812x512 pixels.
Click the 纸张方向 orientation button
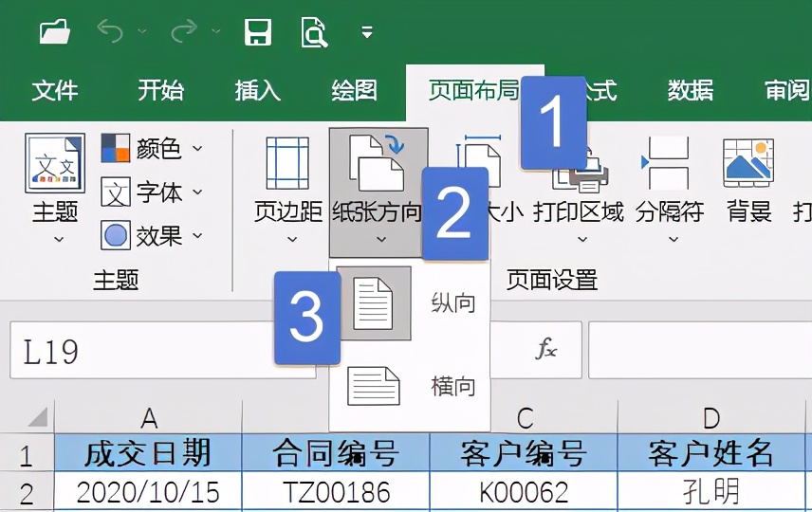pos(378,192)
